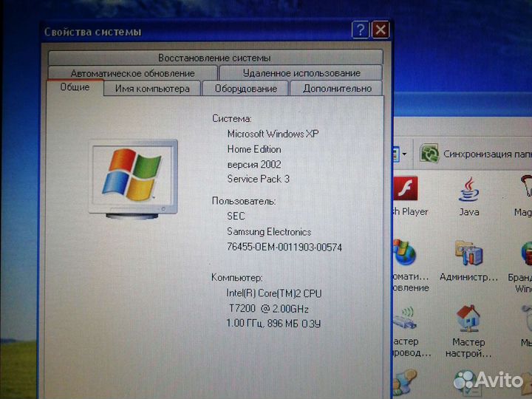This screenshot has height=399, width=532.
Task: Close the System Properties dialog
Action: (380, 30)
